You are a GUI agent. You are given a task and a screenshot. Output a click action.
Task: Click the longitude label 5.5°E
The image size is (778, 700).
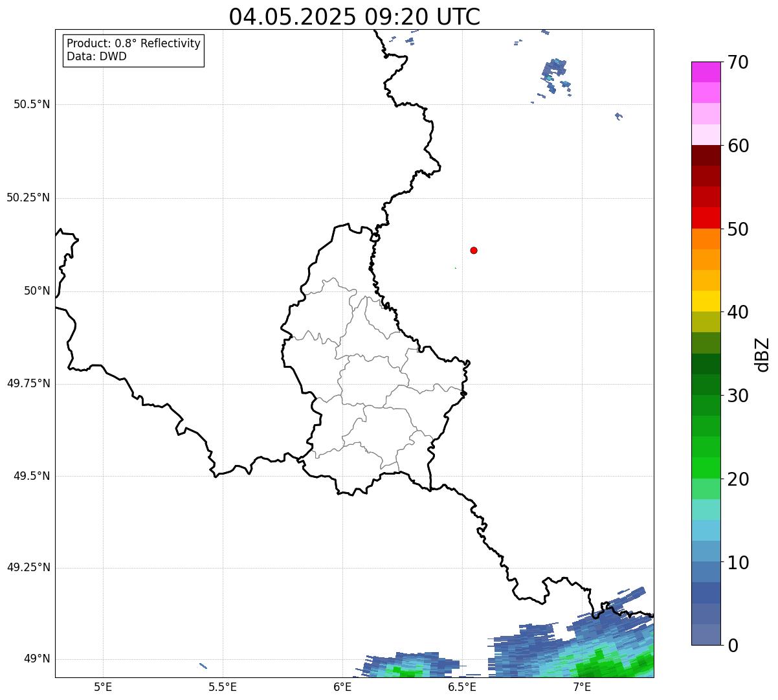pos(223,687)
